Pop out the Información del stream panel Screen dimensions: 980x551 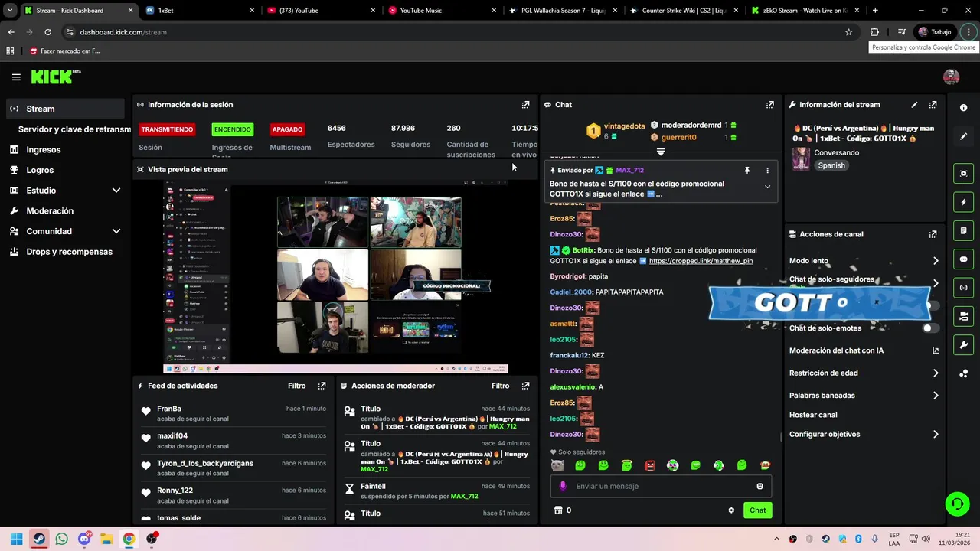tap(933, 105)
